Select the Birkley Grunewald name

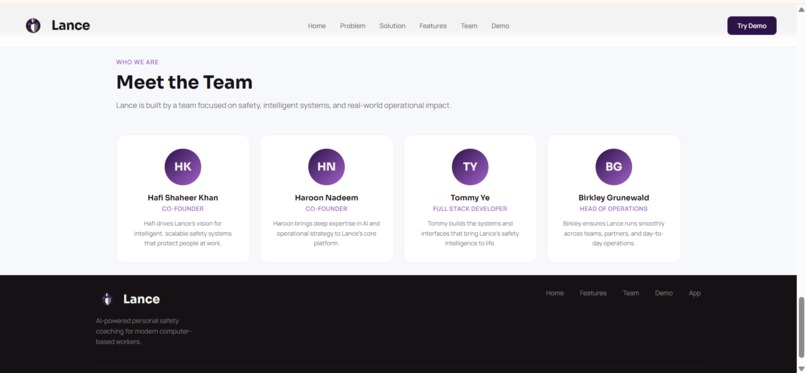[x=614, y=198]
